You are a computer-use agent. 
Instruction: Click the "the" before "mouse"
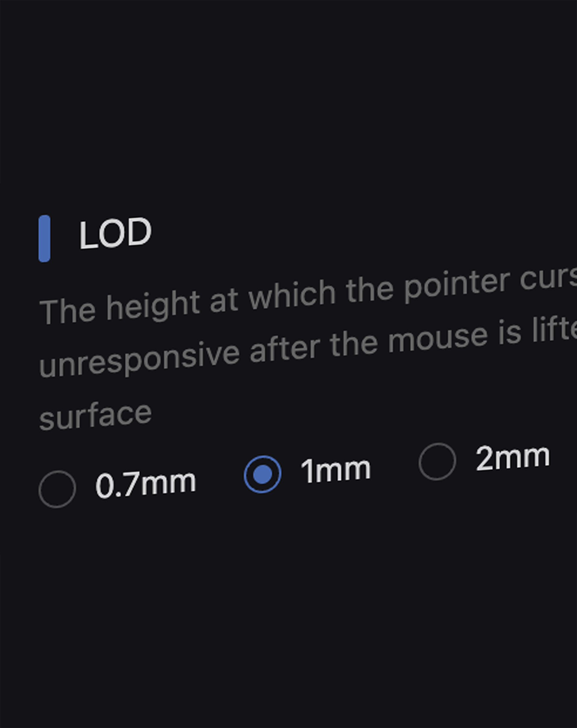click(353, 343)
